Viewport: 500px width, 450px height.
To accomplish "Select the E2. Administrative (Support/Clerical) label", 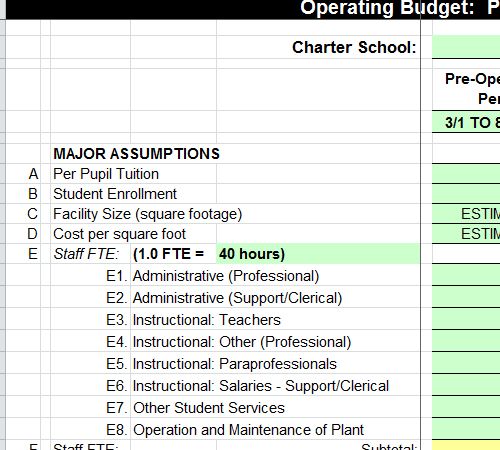I will [224, 298].
